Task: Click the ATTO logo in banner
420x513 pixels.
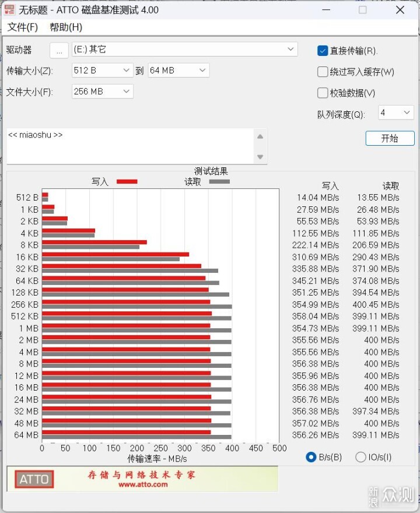Action: (x=34, y=479)
